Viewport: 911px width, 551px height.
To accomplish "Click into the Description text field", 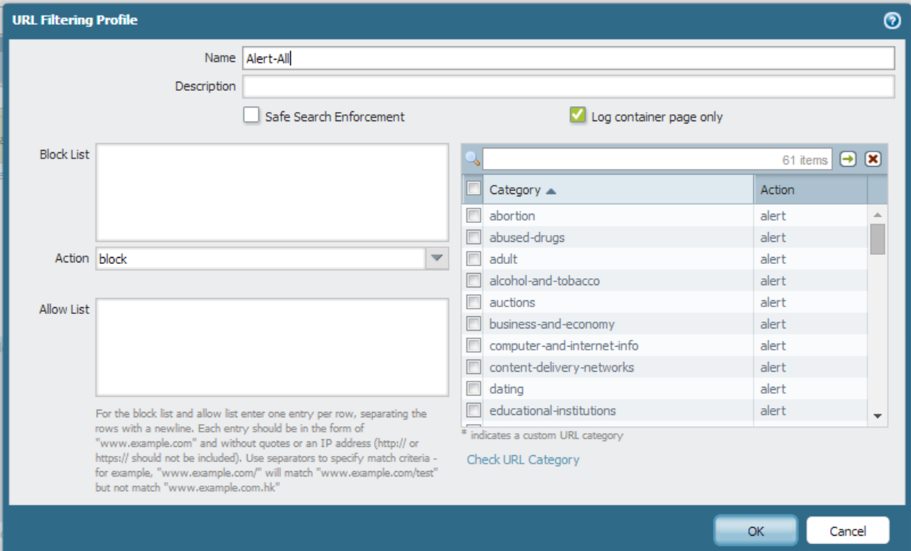I will pos(567,87).
